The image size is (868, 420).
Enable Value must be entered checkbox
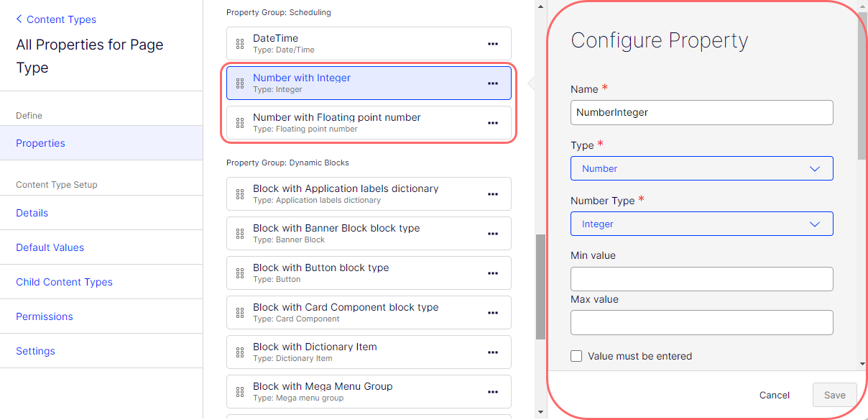click(x=576, y=356)
